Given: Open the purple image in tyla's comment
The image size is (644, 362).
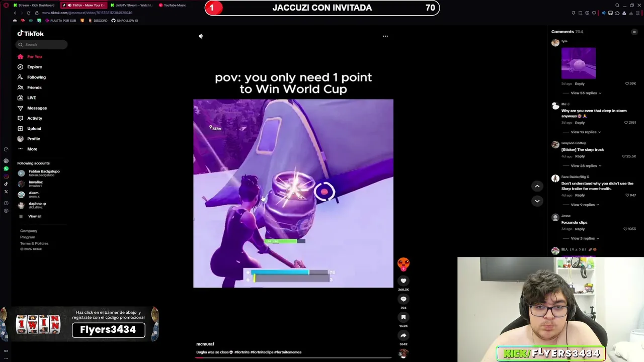Looking at the screenshot, I should [579, 63].
